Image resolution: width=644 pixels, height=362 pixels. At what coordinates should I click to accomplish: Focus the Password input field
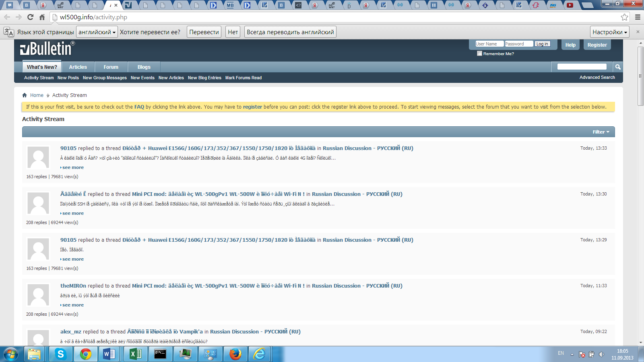click(519, 44)
